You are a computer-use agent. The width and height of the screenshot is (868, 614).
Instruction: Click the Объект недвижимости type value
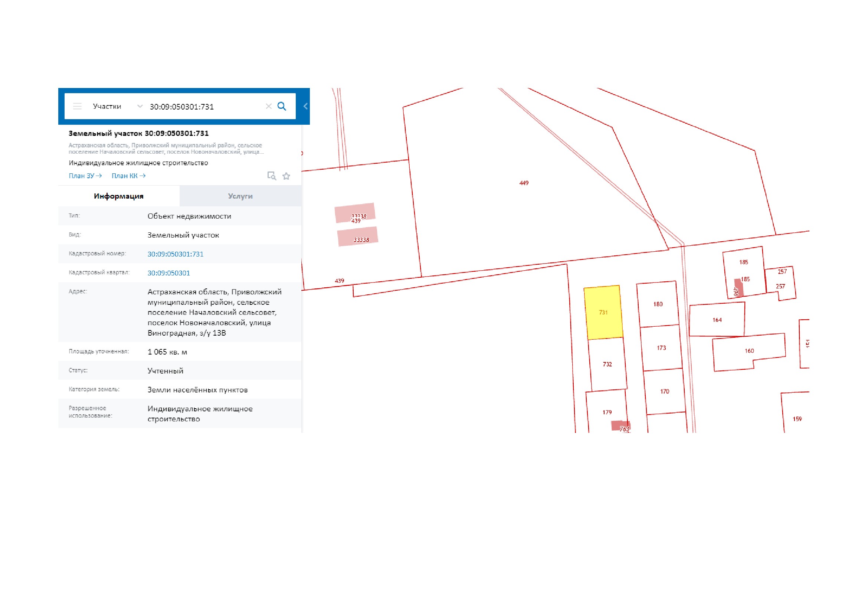[x=189, y=216]
